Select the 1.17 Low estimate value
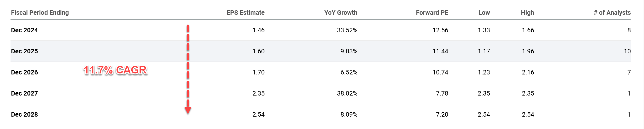The width and height of the screenshot is (644, 129). (x=483, y=51)
